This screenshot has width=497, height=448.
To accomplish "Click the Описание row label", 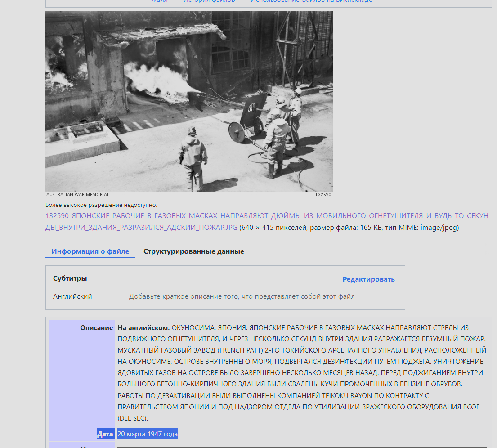I will point(96,328).
